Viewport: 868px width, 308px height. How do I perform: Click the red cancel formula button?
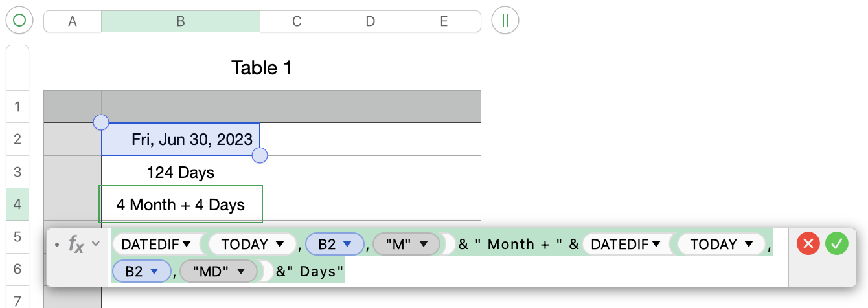click(x=808, y=244)
